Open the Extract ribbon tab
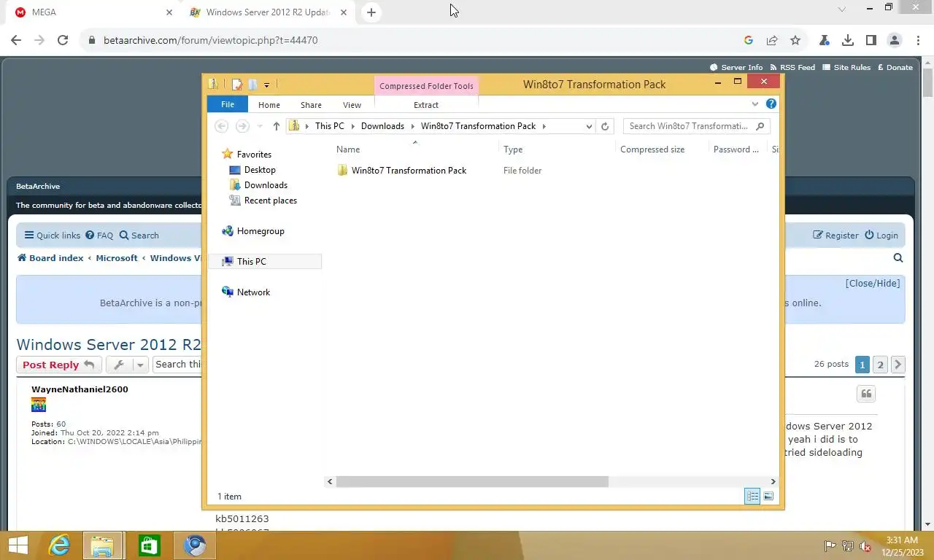Image resolution: width=934 pixels, height=560 pixels. pos(426,105)
